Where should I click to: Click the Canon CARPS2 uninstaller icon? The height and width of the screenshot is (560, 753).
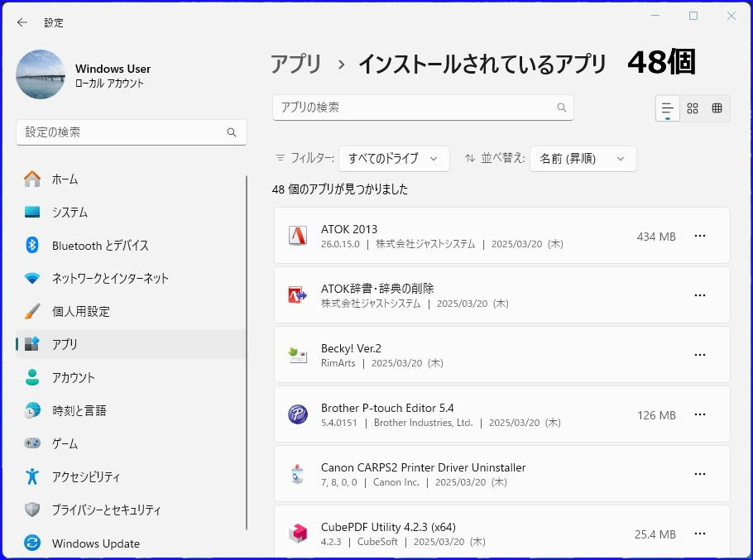pos(298,474)
